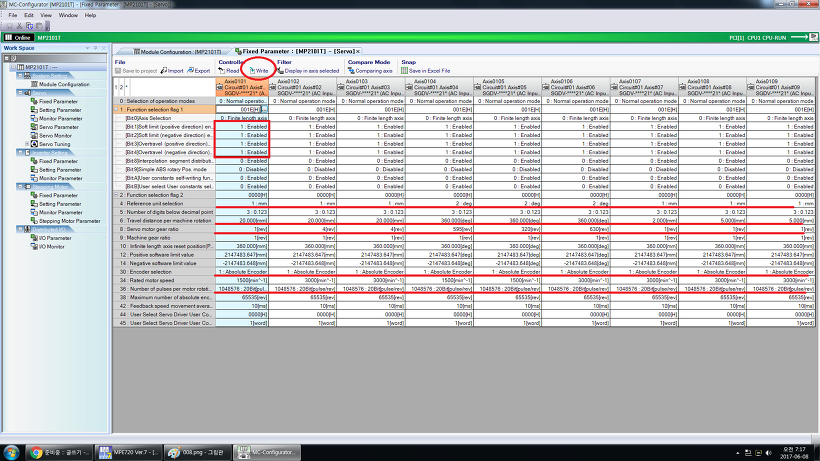The width and height of the screenshot is (820, 461).
Task: Open Servo Monitor in the tree
Action: pos(55,135)
